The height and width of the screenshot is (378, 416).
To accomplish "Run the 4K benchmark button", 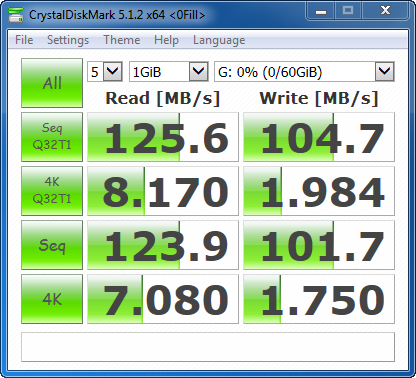I will (52, 299).
